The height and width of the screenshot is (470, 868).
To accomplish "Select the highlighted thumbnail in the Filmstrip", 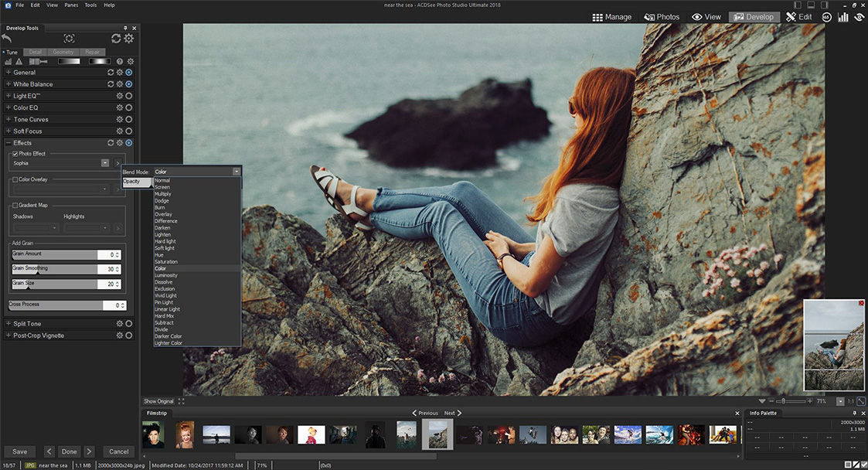I will click(437, 434).
